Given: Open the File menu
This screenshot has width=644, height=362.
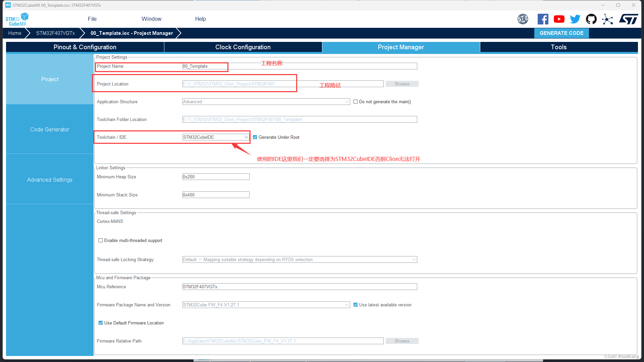Looking at the screenshot, I should tap(92, 19).
